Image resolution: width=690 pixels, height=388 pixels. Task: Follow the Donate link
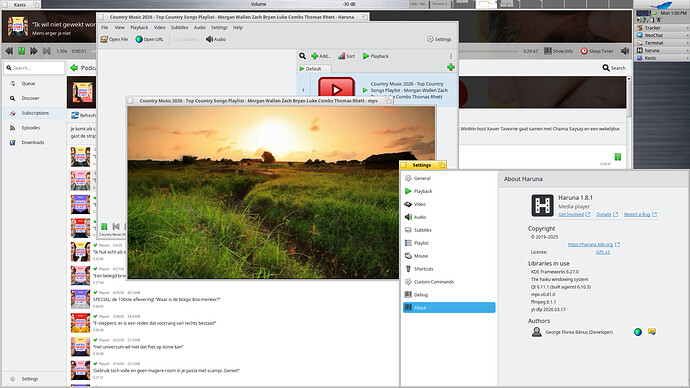pyautogui.click(x=607, y=214)
